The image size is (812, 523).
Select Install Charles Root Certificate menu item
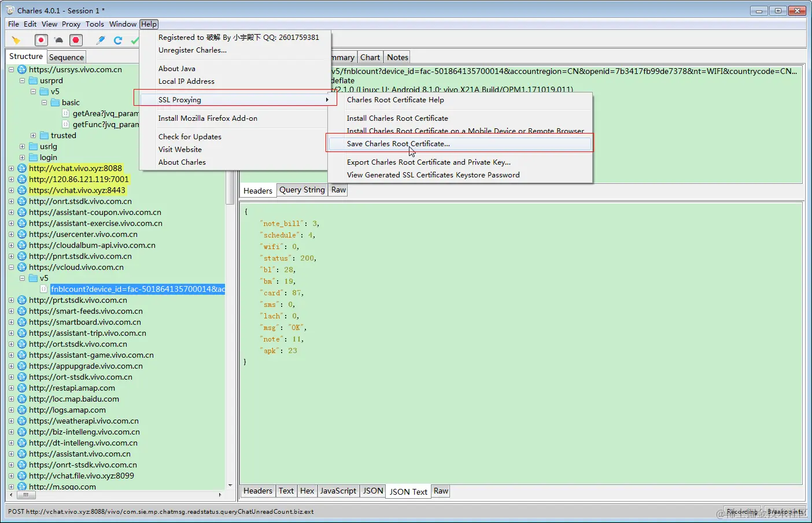click(x=460, y=118)
